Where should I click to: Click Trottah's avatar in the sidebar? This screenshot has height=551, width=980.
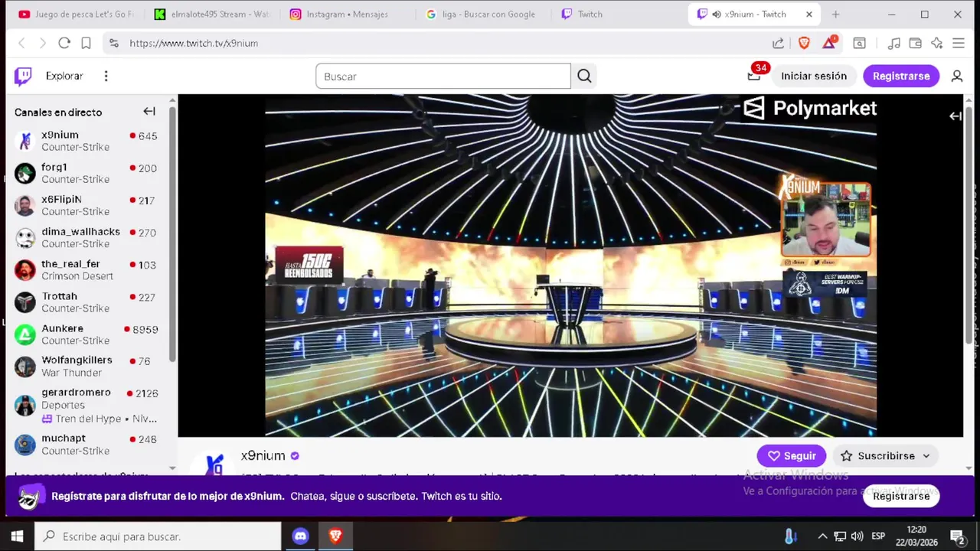[x=25, y=302]
